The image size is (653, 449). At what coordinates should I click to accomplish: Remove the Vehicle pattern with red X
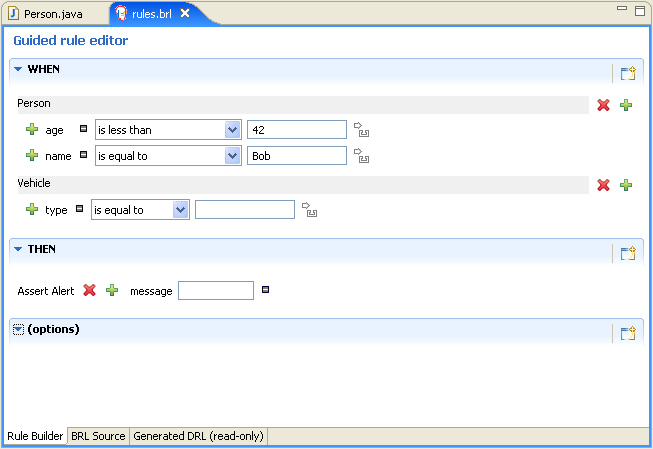click(x=603, y=185)
